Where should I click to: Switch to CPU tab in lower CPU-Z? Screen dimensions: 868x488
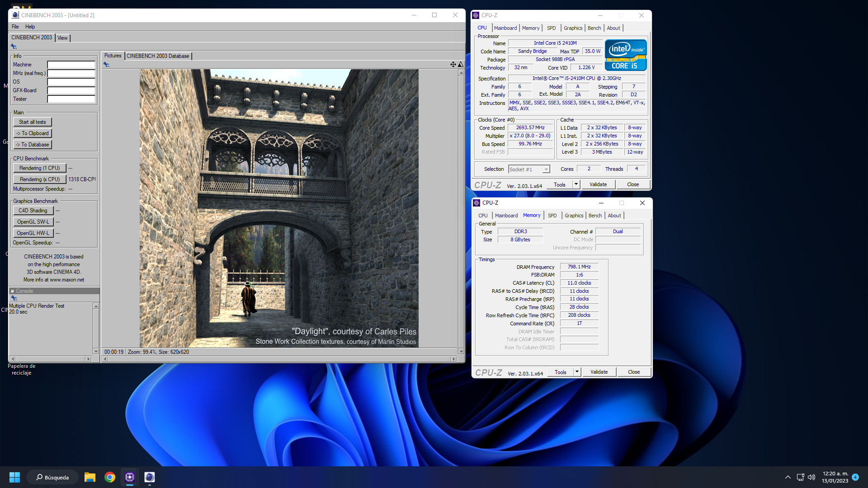[483, 216]
